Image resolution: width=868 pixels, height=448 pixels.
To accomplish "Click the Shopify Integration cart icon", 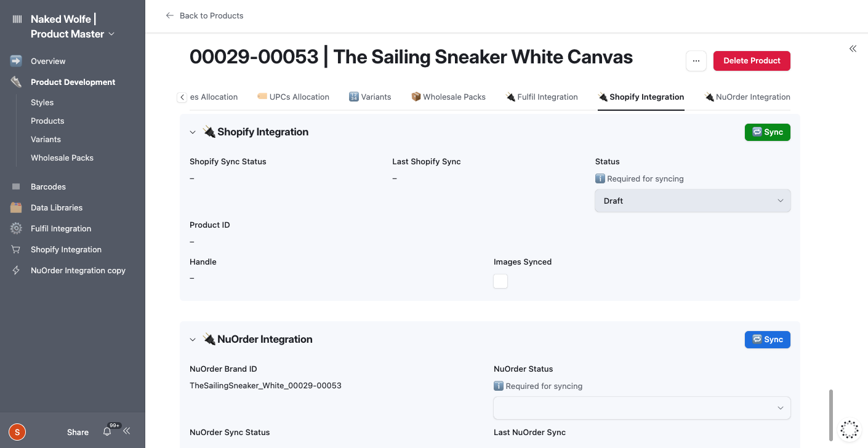I will (x=16, y=249).
